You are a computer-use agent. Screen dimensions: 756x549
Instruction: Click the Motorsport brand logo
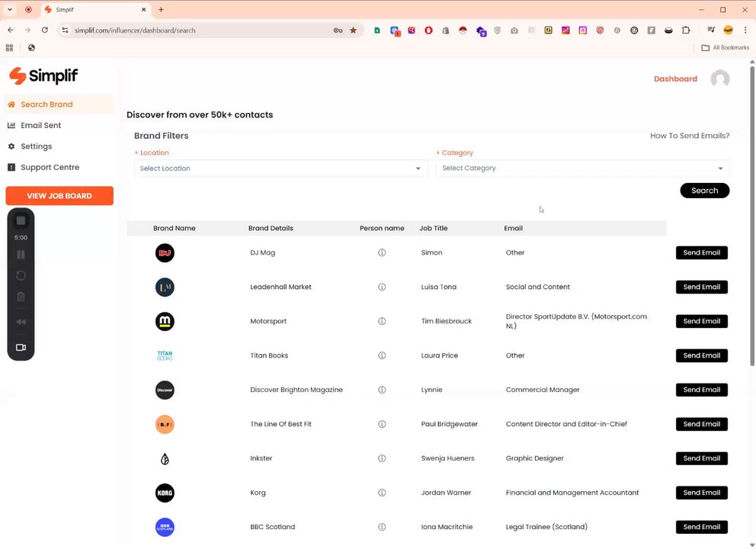pyautogui.click(x=165, y=321)
